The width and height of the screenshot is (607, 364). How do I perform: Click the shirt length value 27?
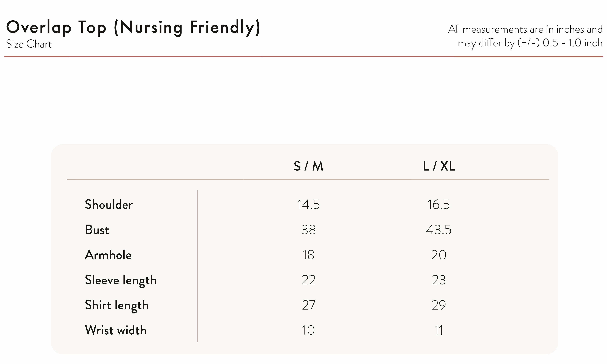[309, 305]
